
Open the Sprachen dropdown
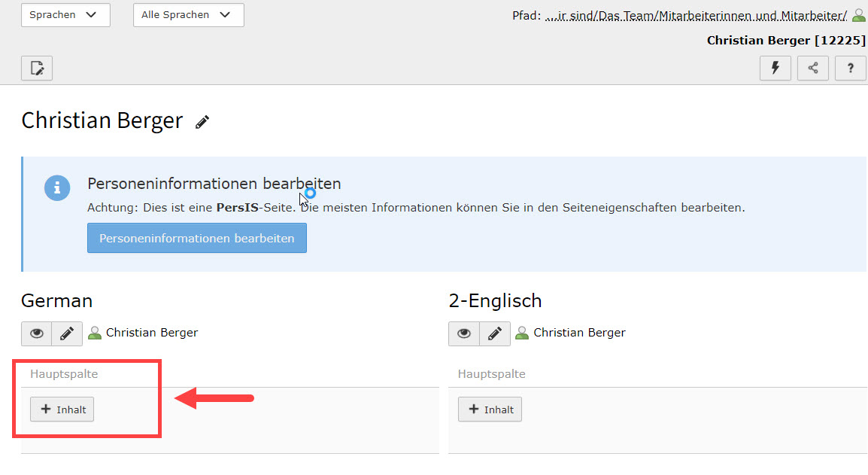[65, 15]
